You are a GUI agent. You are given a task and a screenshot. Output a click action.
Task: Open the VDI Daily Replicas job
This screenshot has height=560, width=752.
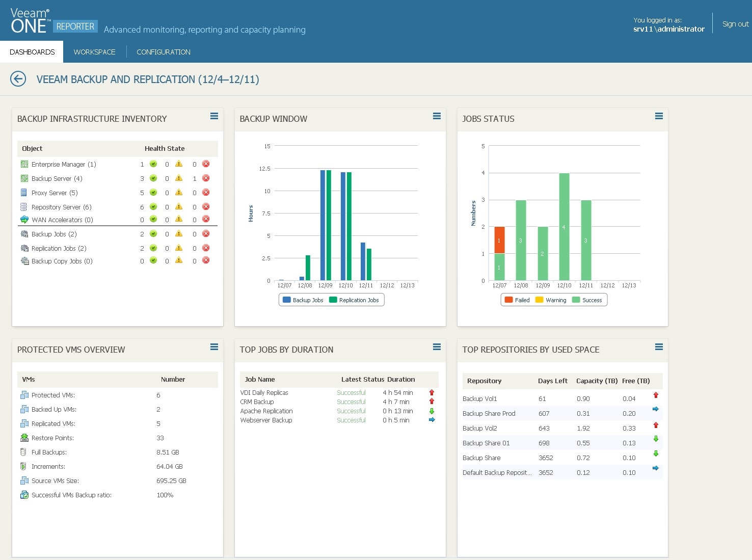pyautogui.click(x=264, y=393)
